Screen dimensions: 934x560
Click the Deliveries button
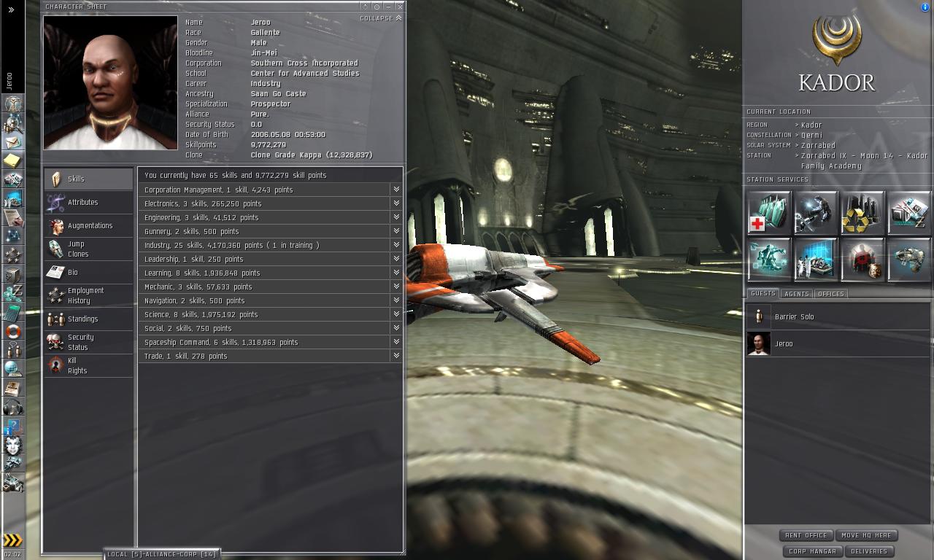(x=869, y=551)
